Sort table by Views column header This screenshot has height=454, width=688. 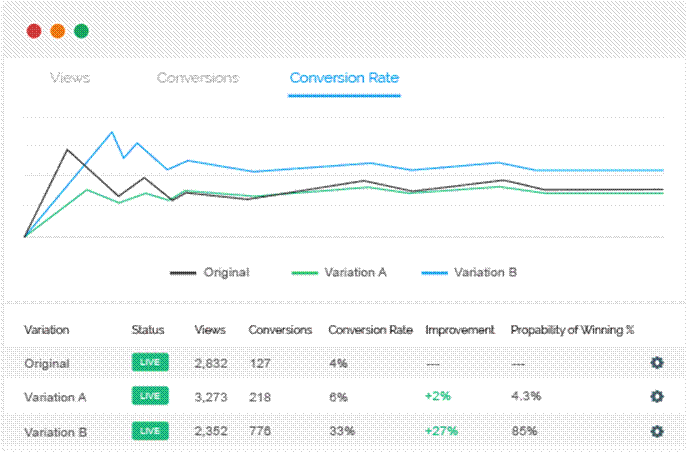(210, 329)
